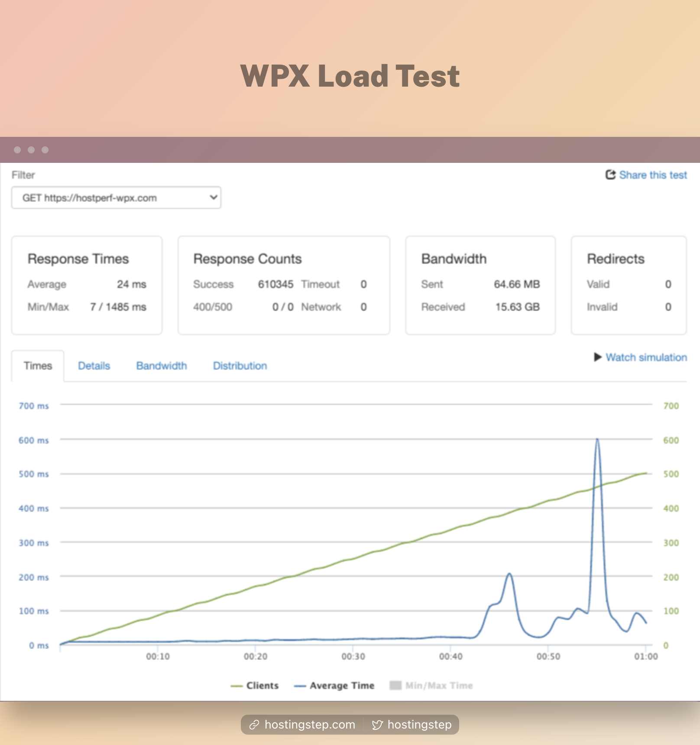This screenshot has width=700, height=745.
Task: Click the Watch simulation link
Action: pyautogui.click(x=646, y=357)
